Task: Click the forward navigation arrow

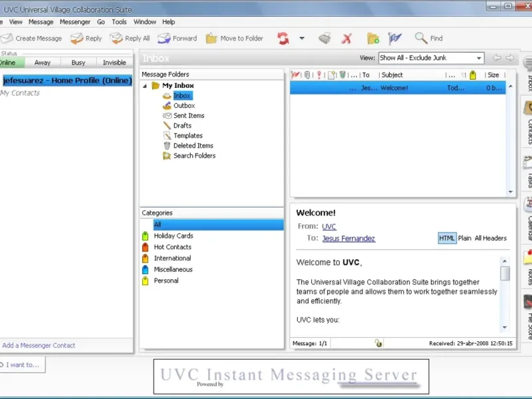Action: [x=509, y=58]
